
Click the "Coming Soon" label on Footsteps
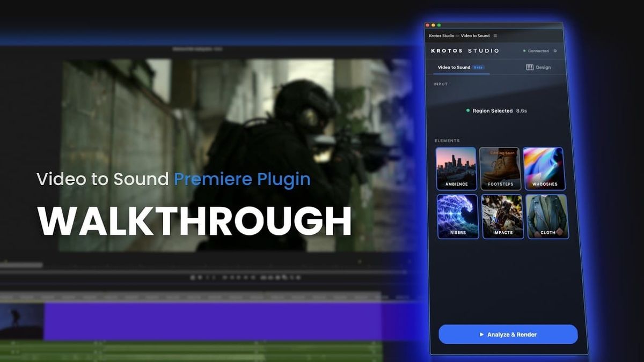pyautogui.click(x=502, y=153)
